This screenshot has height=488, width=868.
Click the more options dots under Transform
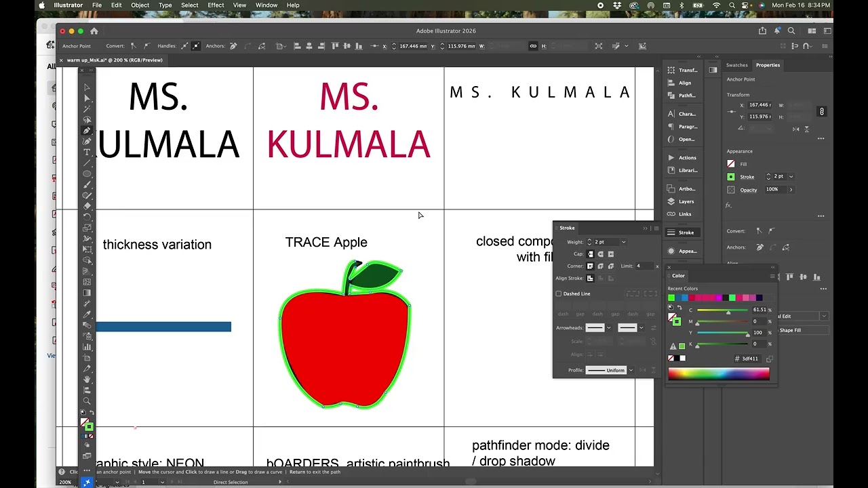(x=821, y=138)
